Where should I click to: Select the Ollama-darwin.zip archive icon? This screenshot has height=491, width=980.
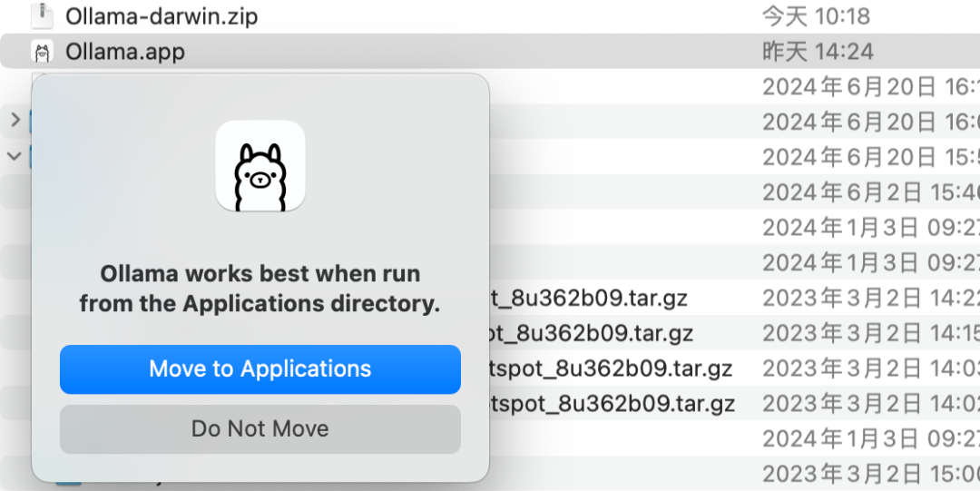click(x=42, y=15)
